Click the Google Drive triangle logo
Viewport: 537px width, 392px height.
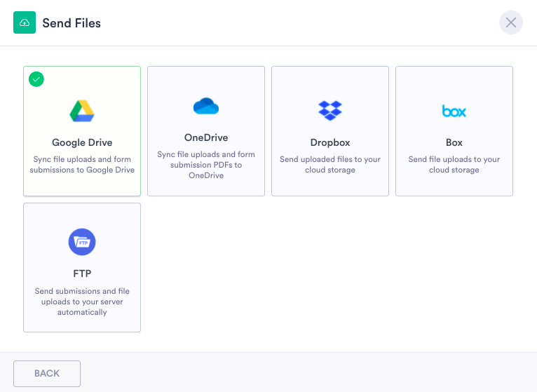pyautogui.click(x=82, y=111)
